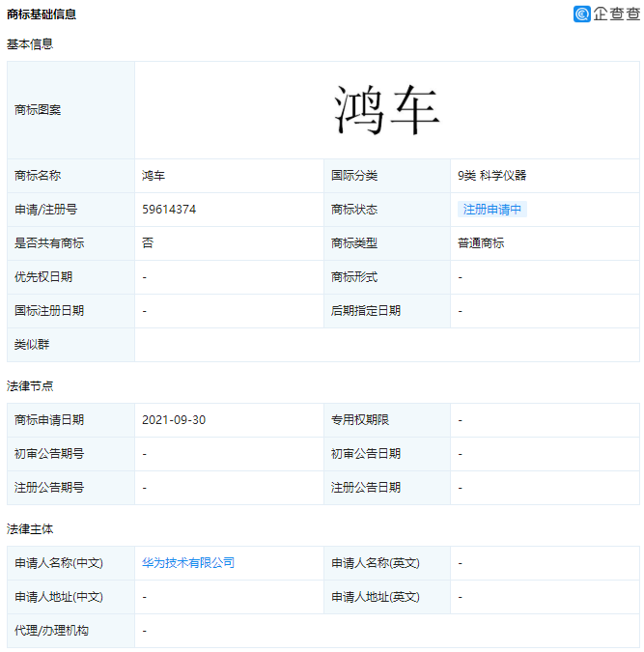The height and width of the screenshot is (652, 644).
Task: Click the 法律节点 section heading
Action: (x=30, y=386)
